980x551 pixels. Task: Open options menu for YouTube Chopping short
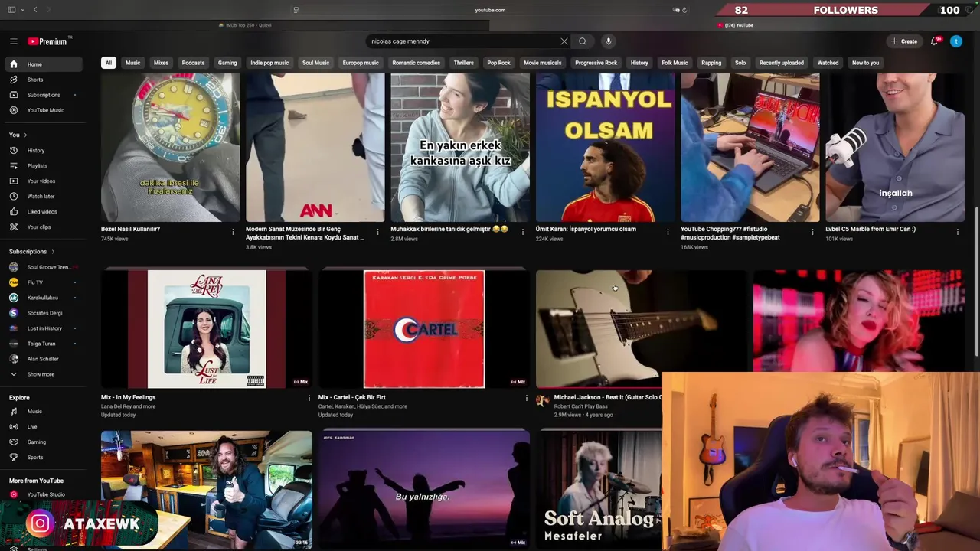click(x=812, y=231)
